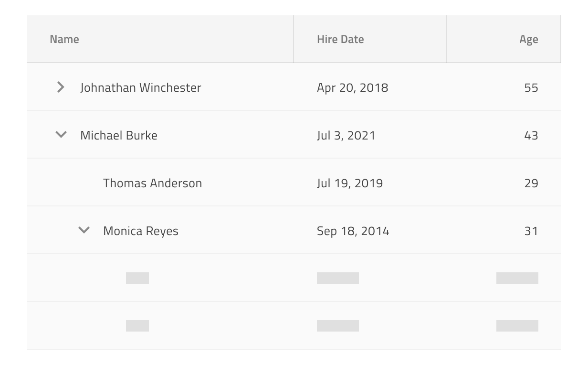This screenshot has width=588, height=365.
Task: Click the age 29 cell
Action: pos(504,182)
